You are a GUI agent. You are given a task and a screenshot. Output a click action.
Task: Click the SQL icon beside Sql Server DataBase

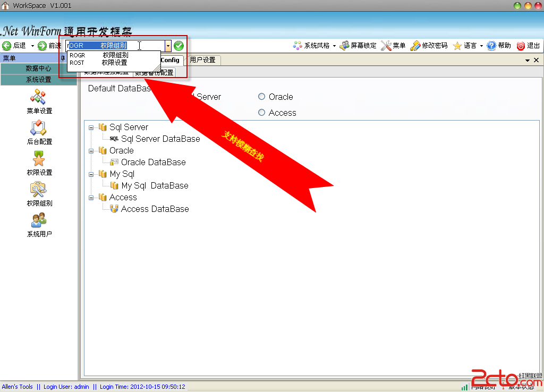pyautogui.click(x=114, y=139)
